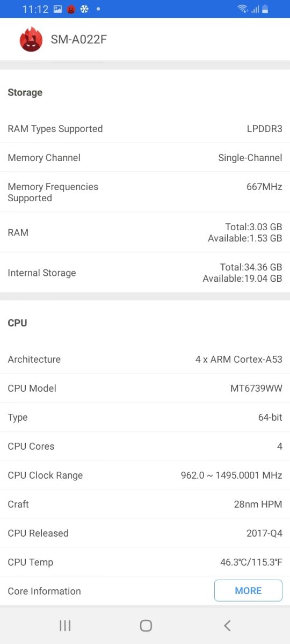The width and height of the screenshot is (290, 644).
Task: Select the Architecture ARM Cortex-A53 row
Action: click(145, 359)
